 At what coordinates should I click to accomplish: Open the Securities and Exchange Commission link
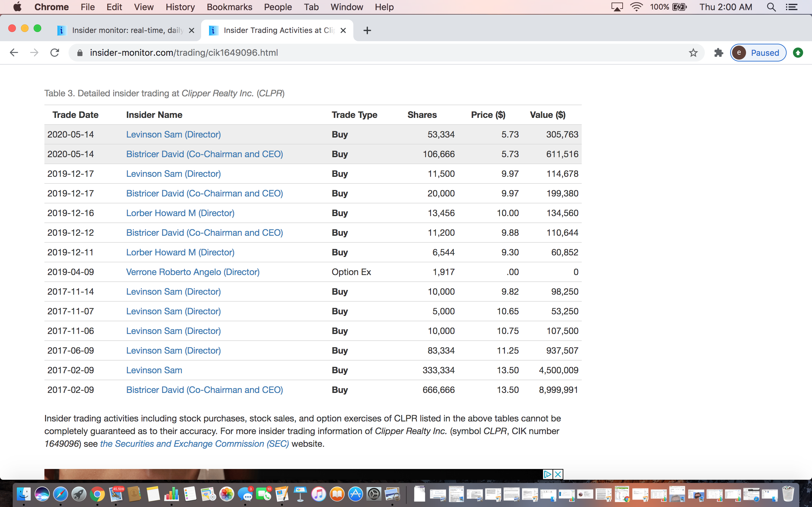coord(194,444)
